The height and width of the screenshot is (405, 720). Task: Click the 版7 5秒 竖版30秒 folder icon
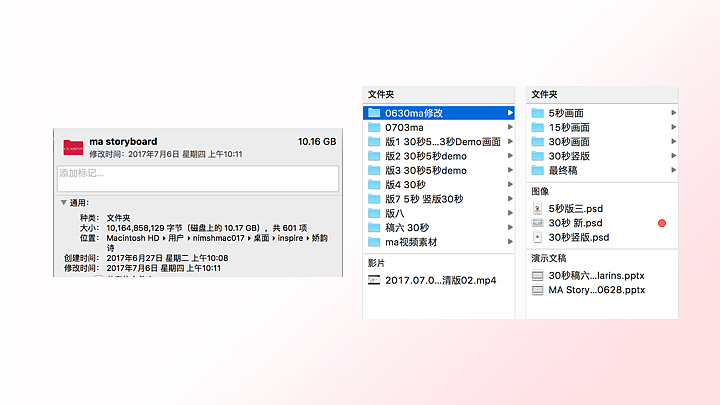pos(374,199)
